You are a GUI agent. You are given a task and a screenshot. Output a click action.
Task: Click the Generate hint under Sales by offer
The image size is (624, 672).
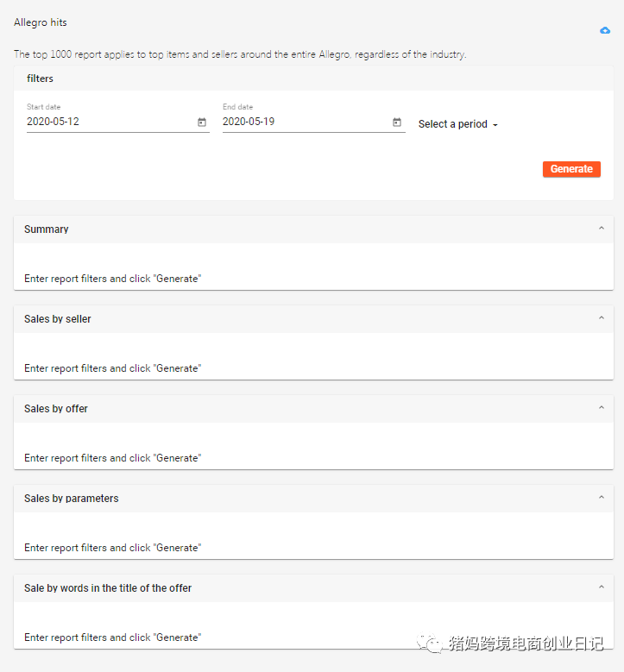113,458
